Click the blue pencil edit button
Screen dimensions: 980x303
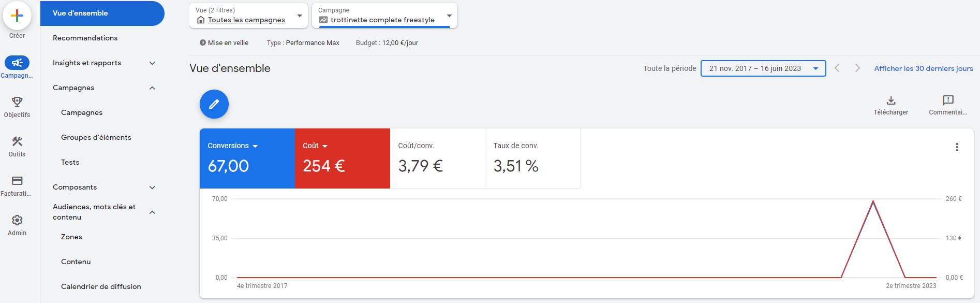point(214,104)
